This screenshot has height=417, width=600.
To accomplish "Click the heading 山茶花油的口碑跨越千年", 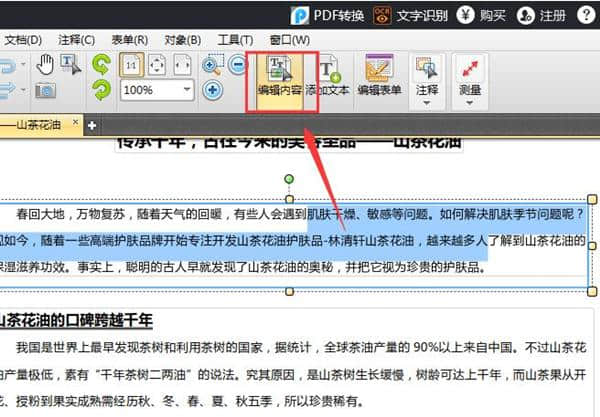I will coord(76,321).
